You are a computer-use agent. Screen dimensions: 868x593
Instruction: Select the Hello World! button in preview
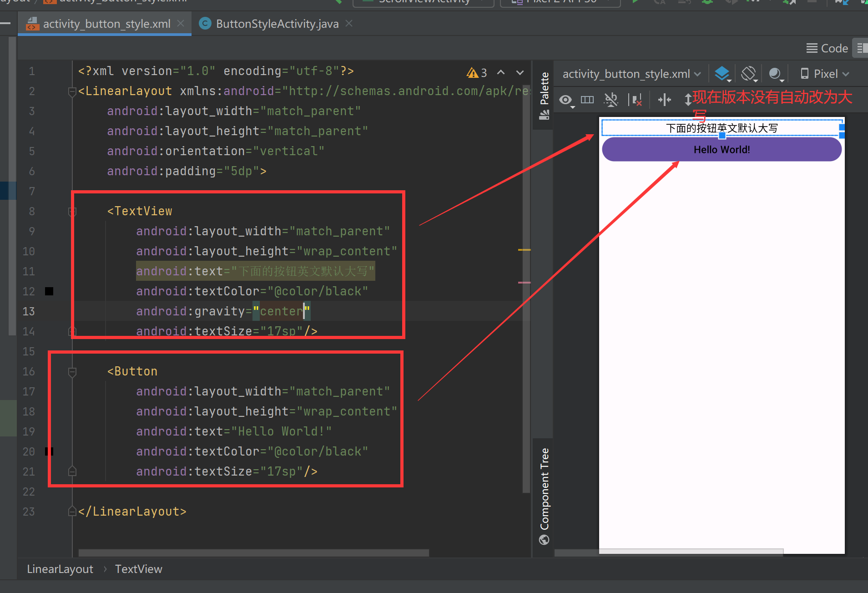(722, 149)
